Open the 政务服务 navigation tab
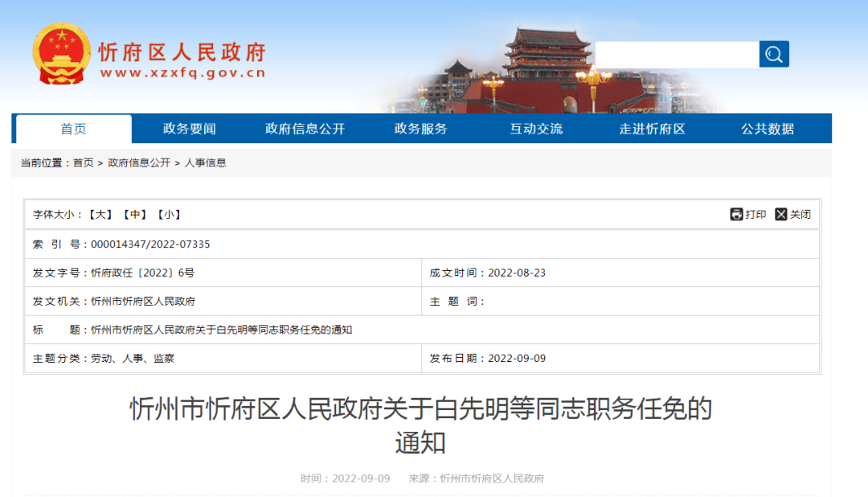The height and width of the screenshot is (497, 868). (x=420, y=129)
